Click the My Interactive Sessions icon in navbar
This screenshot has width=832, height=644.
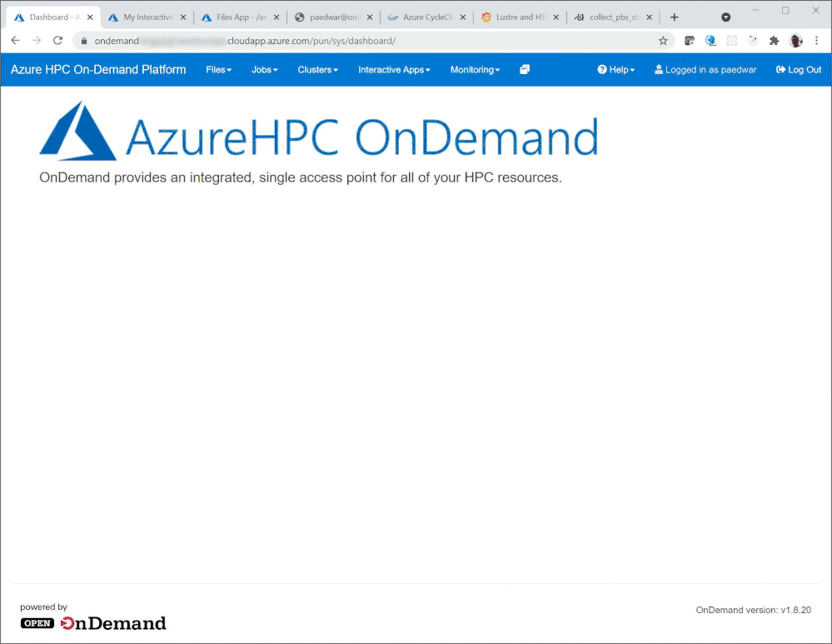point(524,69)
